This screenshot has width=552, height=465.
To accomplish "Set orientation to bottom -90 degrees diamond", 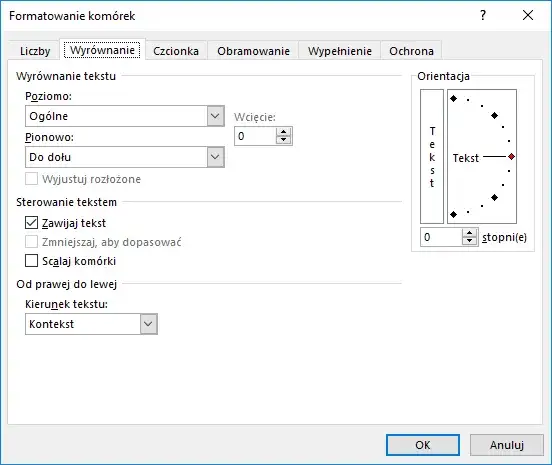I will 453,214.
